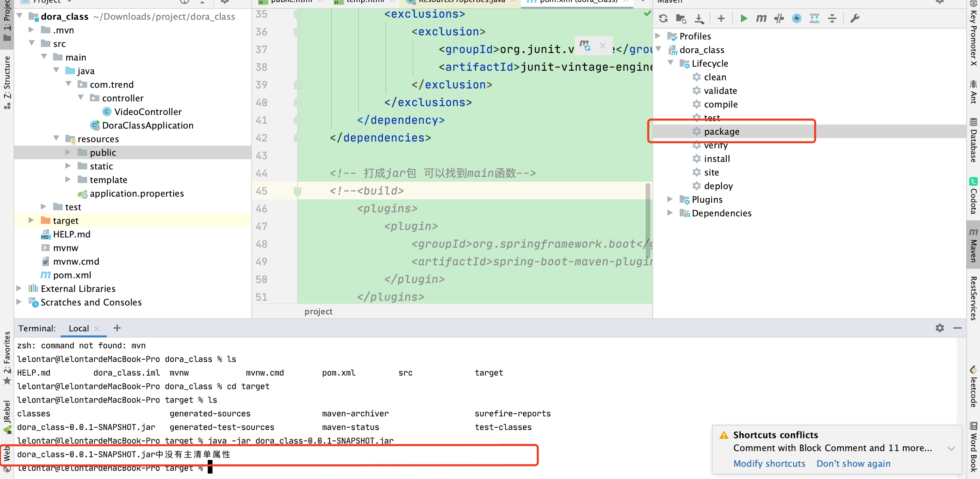Viewport: 980px width, 479px height.
Task: Expand the target folder
Action: pos(31,220)
